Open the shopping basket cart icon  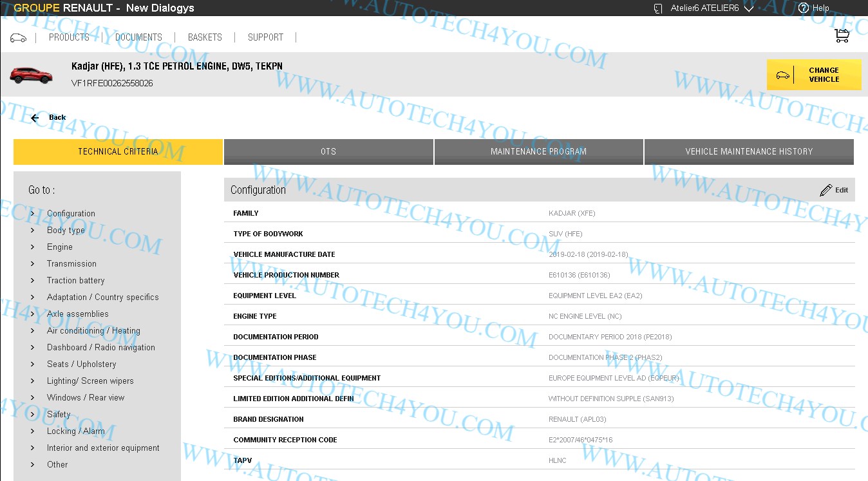coord(842,35)
